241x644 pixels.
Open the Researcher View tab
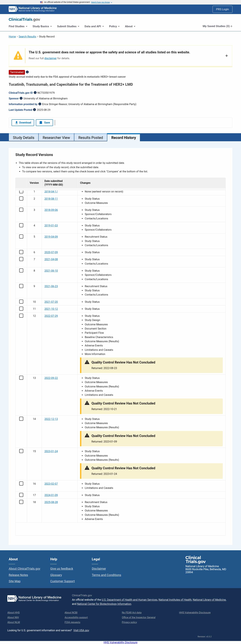pos(56,138)
